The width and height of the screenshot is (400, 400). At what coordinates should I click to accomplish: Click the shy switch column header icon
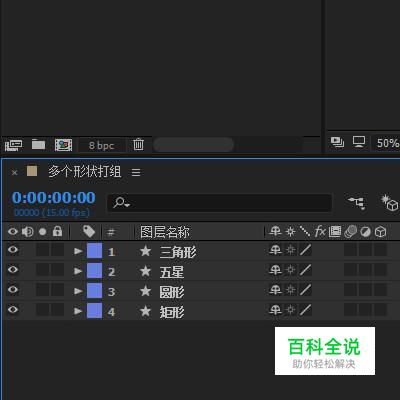tap(275, 231)
